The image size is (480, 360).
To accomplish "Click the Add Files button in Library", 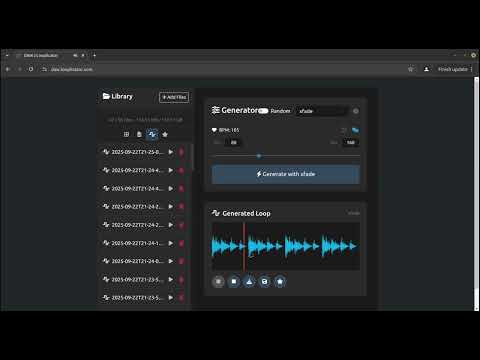I will point(174,97).
